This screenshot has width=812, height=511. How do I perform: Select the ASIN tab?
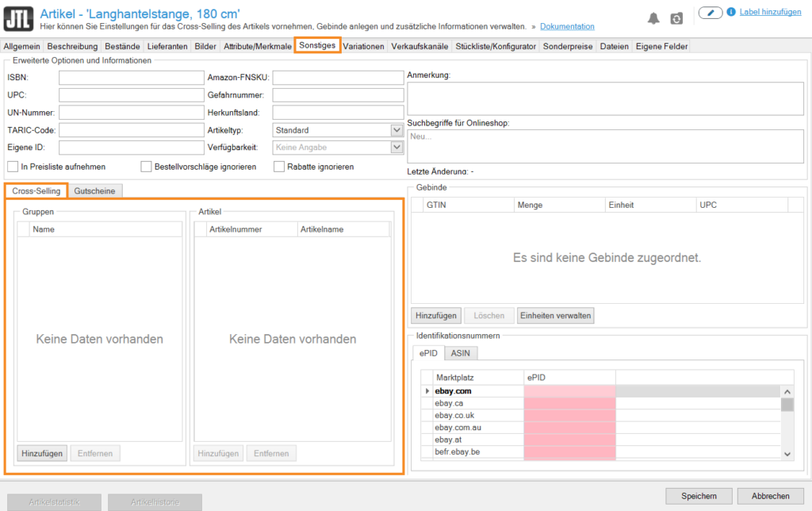(x=461, y=353)
